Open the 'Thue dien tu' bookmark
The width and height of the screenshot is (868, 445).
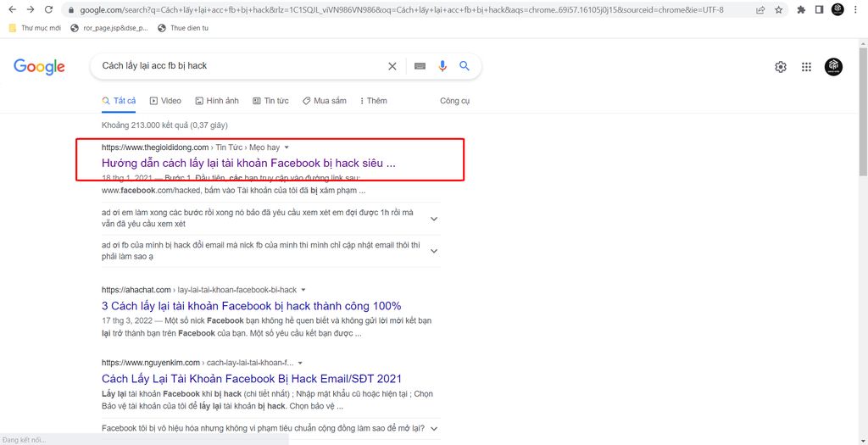[x=183, y=28]
